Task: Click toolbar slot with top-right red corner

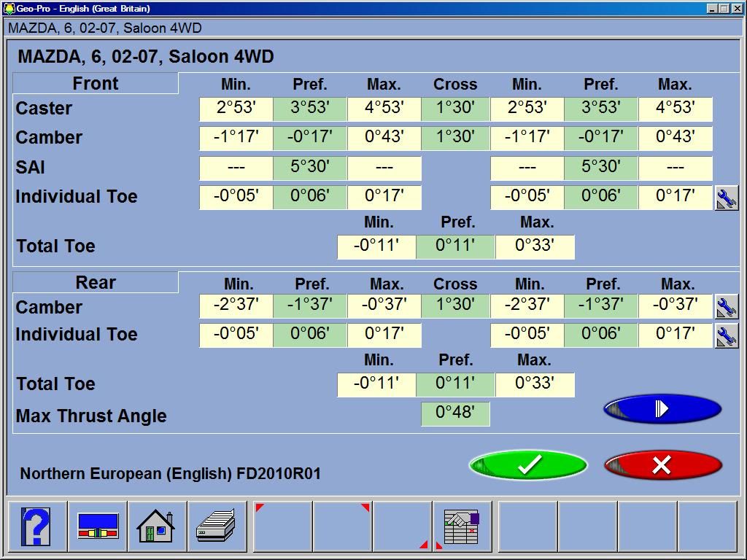Action: (343, 526)
